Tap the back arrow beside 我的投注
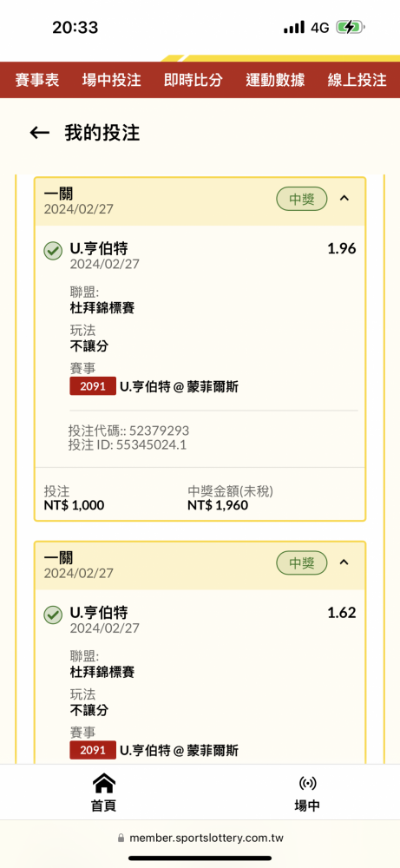This screenshot has width=400, height=868. coord(39,133)
